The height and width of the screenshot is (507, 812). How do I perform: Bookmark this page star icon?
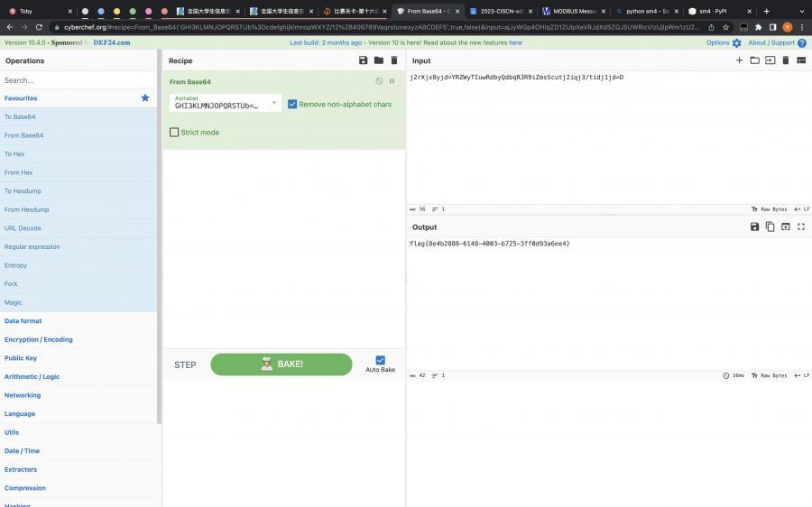tap(725, 27)
